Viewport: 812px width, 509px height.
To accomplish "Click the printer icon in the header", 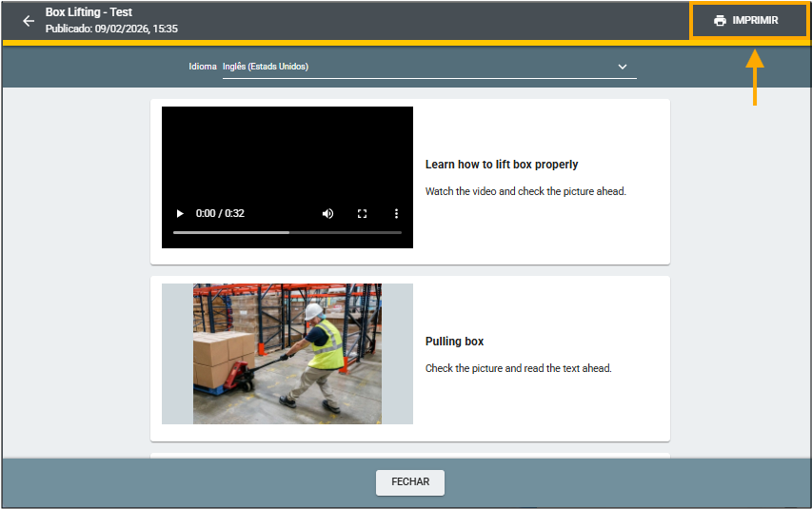I will pyautogui.click(x=720, y=20).
